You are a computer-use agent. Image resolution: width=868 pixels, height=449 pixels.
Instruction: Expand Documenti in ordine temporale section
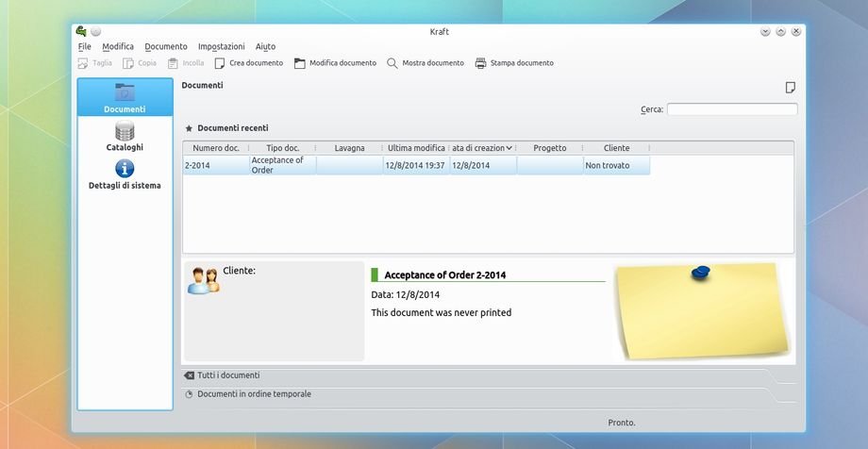click(x=254, y=394)
